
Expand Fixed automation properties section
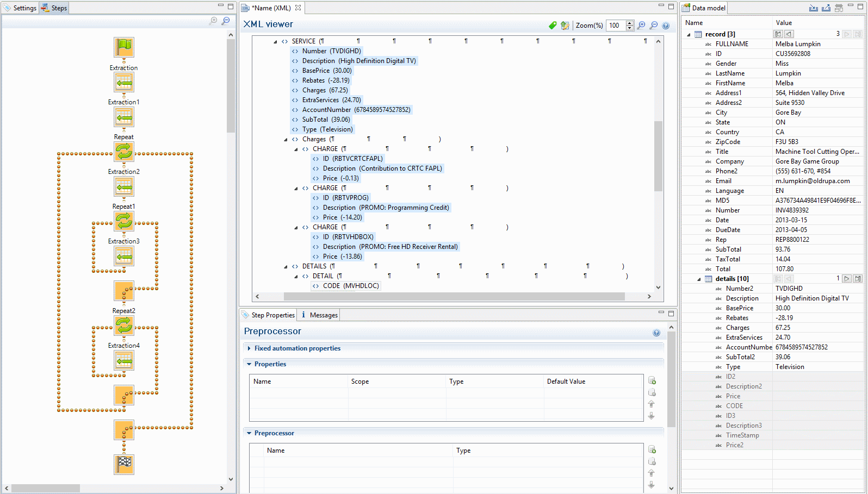point(249,348)
